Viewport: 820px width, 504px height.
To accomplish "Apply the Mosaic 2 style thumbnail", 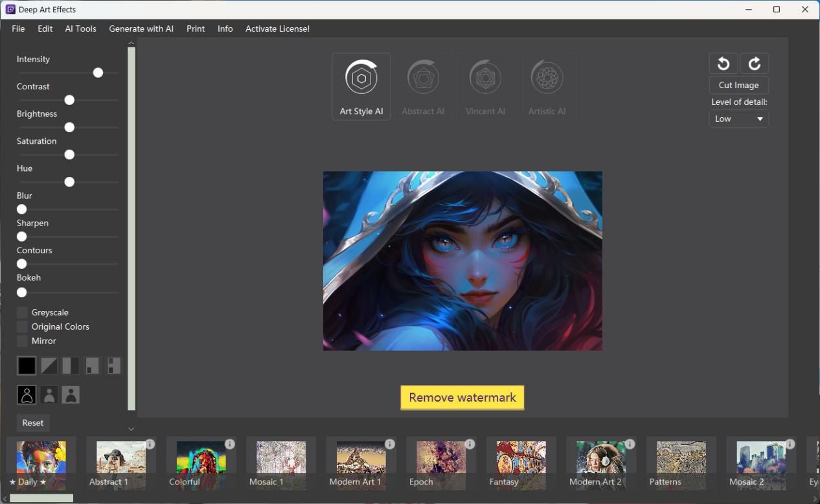I will (761, 463).
